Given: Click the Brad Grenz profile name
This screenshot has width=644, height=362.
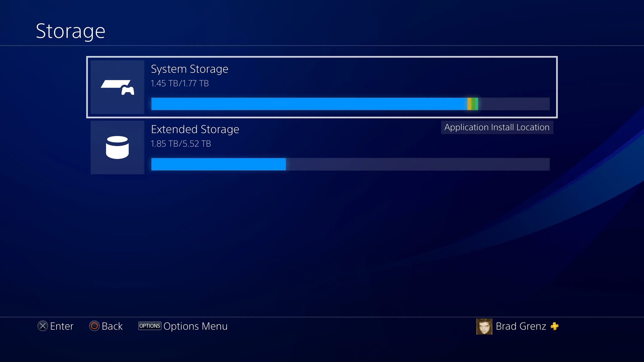Looking at the screenshot, I should [x=521, y=326].
